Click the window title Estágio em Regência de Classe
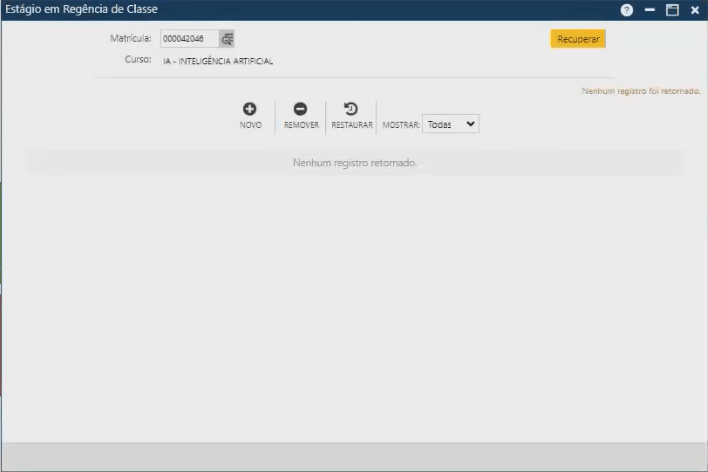 point(81,9)
